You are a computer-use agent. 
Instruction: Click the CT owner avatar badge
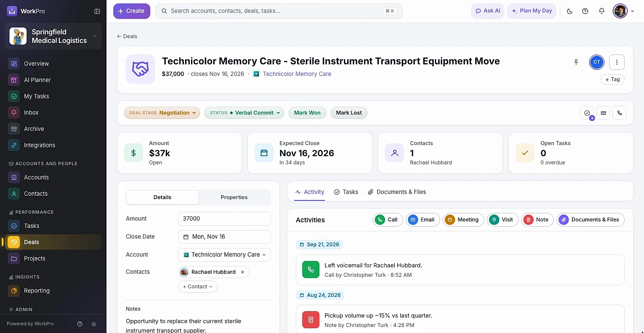pos(596,62)
